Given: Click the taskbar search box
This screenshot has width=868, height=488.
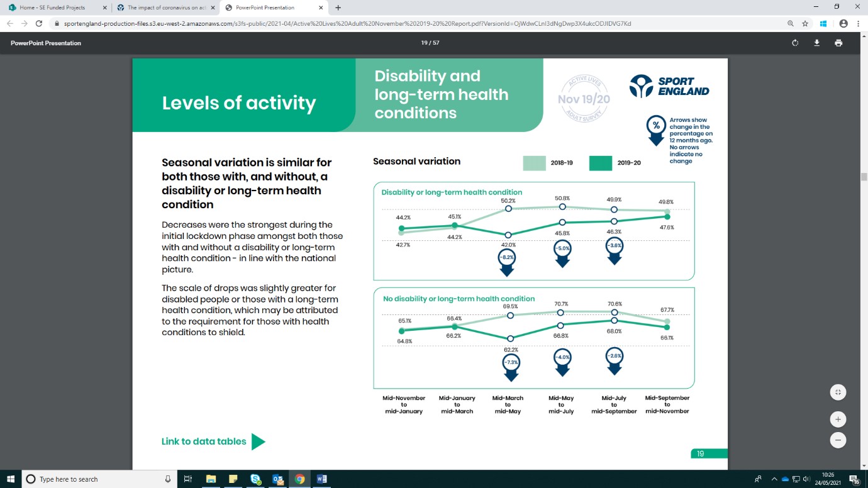Looking at the screenshot, I should [99, 479].
